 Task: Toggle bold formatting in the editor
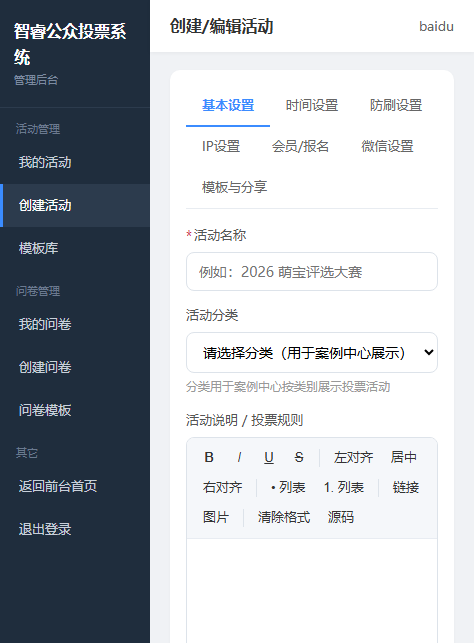[x=209, y=457]
